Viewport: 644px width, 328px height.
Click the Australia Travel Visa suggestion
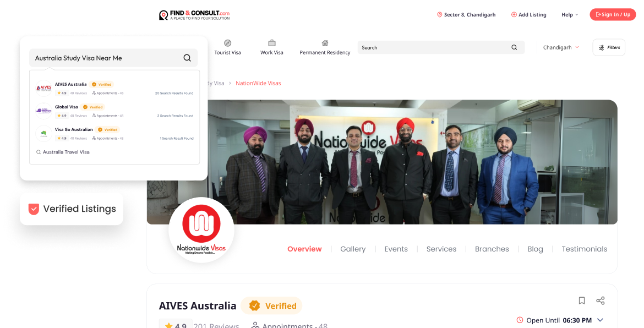[66, 152]
